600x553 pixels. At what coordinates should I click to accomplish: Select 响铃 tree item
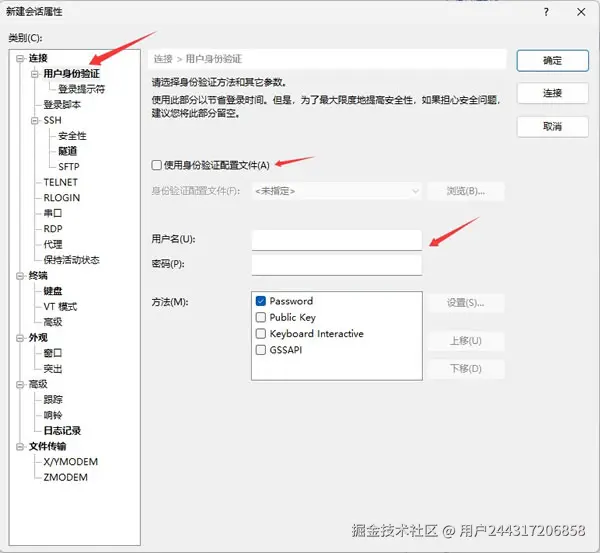(52, 415)
